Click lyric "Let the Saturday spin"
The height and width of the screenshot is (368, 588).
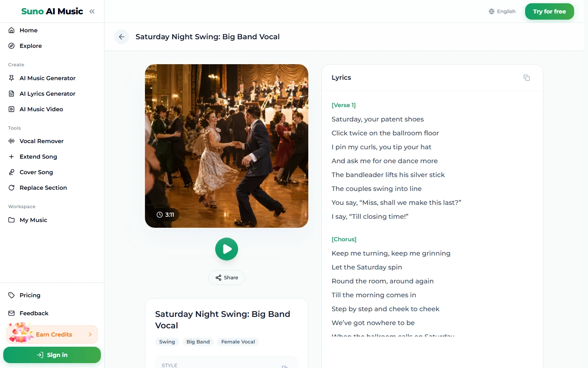(x=367, y=267)
